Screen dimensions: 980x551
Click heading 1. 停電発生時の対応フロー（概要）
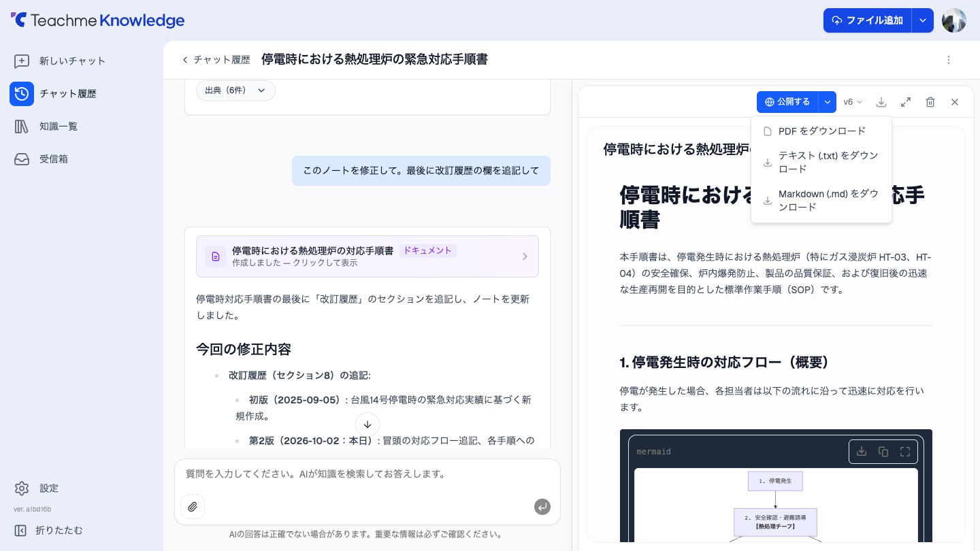click(725, 363)
